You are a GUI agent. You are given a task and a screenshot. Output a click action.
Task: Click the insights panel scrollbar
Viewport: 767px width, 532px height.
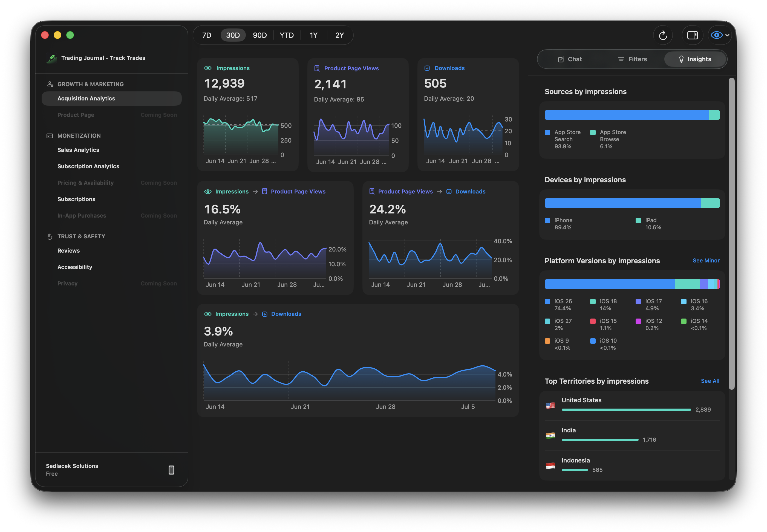click(731, 233)
